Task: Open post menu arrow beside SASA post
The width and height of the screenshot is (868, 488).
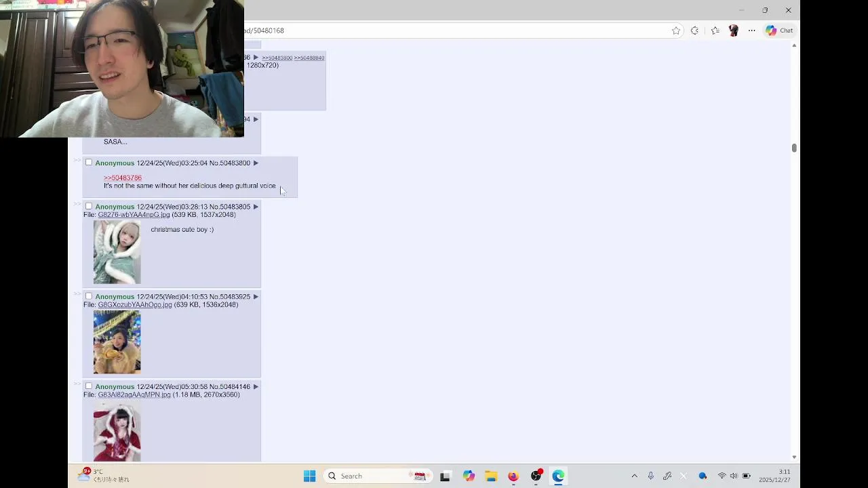Action: coord(256,119)
